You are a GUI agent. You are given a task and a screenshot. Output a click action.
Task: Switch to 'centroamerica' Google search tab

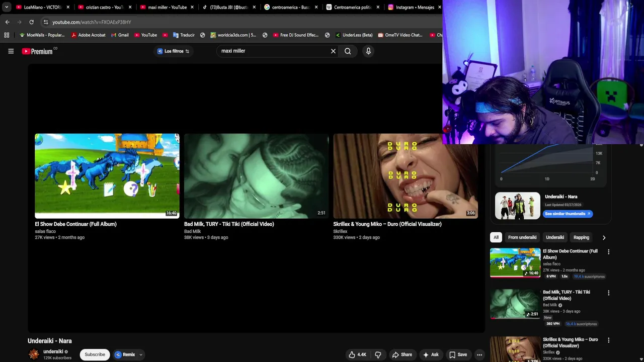(x=290, y=7)
